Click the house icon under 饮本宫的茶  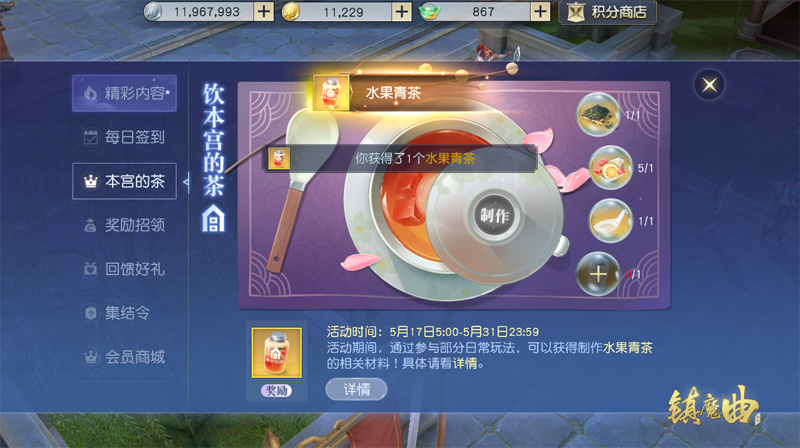point(213,219)
